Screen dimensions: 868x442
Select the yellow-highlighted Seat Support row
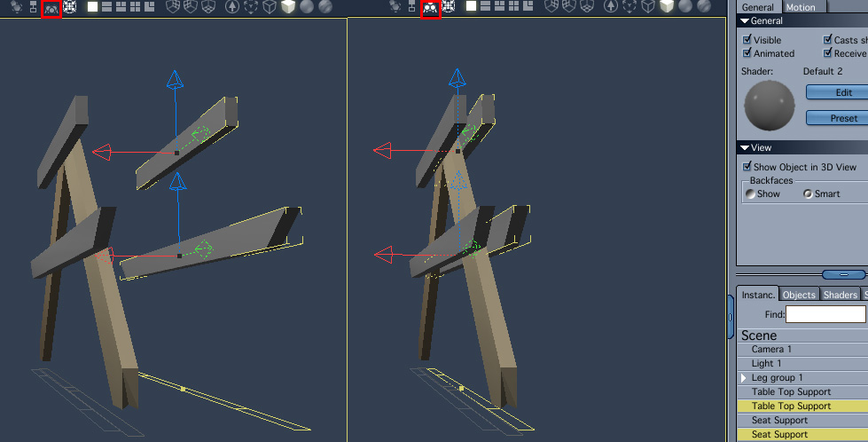(802, 434)
